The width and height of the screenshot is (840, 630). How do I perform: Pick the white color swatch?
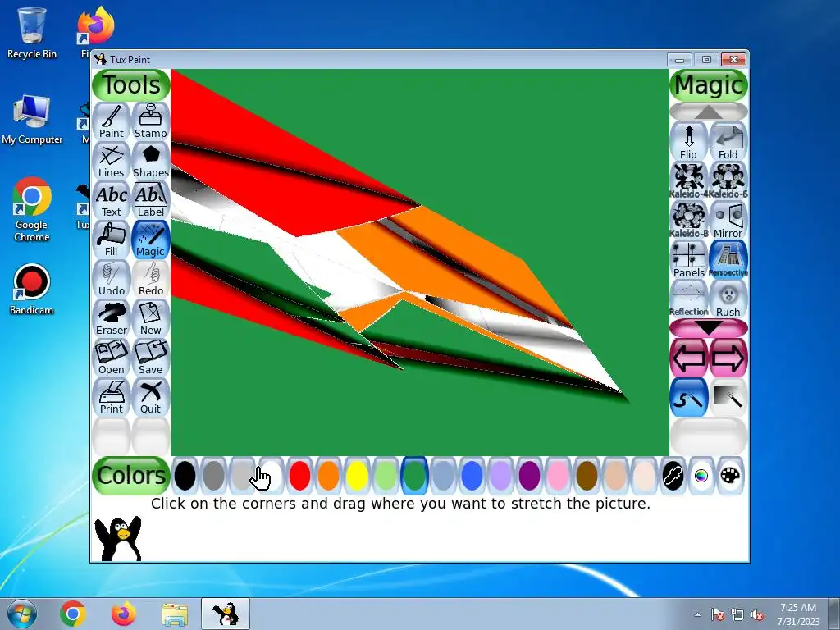(x=271, y=476)
